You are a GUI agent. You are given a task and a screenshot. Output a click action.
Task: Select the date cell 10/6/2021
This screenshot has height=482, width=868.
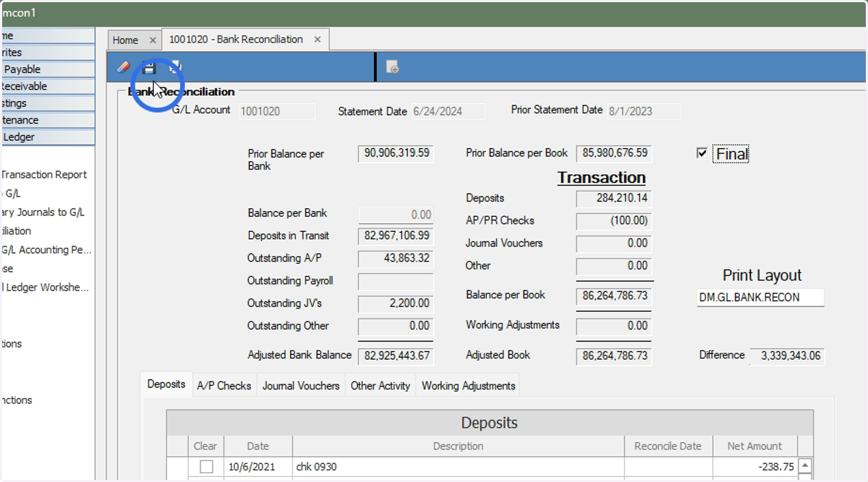tap(258, 467)
